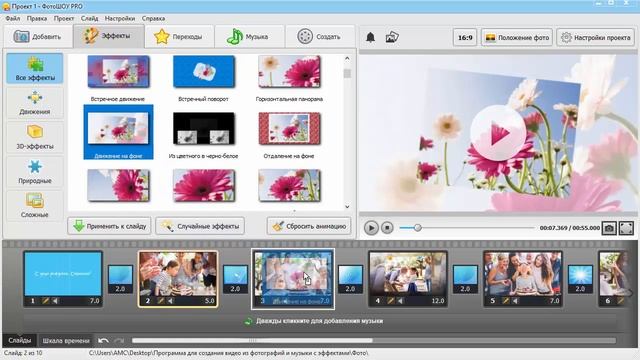Image resolution: width=640 pixels, height=360 pixels.
Task: Click the 16:9 aspect ratio button
Action: [465, 38]
